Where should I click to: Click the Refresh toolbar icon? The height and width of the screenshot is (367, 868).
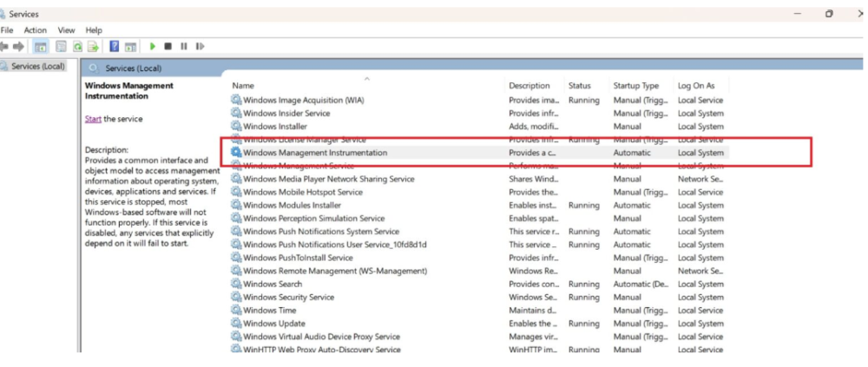point(77,47)
